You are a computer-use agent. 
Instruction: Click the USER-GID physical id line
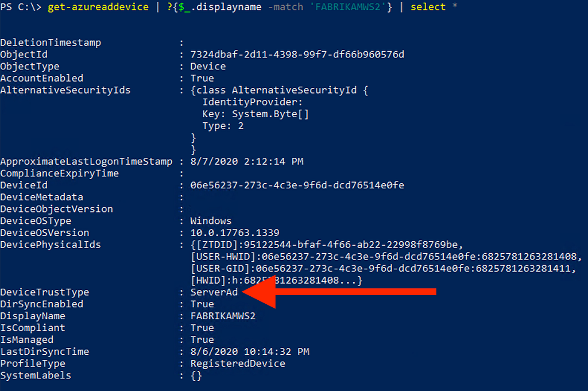pyautogui.click(x=384, y=268)
